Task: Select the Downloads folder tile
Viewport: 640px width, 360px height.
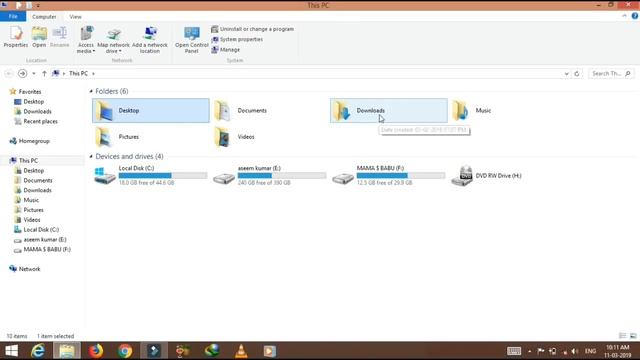Action: (x=389, y=111)
